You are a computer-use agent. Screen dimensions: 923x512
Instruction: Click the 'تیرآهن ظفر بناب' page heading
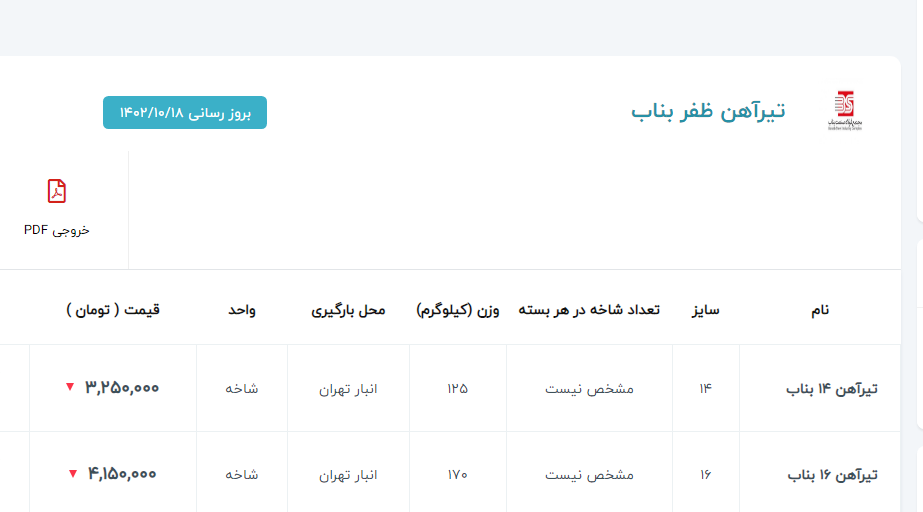708,111
